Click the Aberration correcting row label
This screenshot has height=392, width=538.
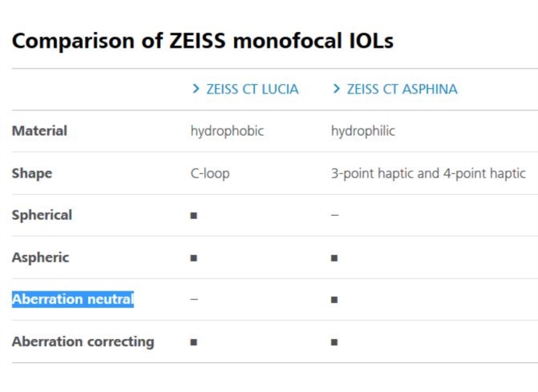click(x=83, y=342)
